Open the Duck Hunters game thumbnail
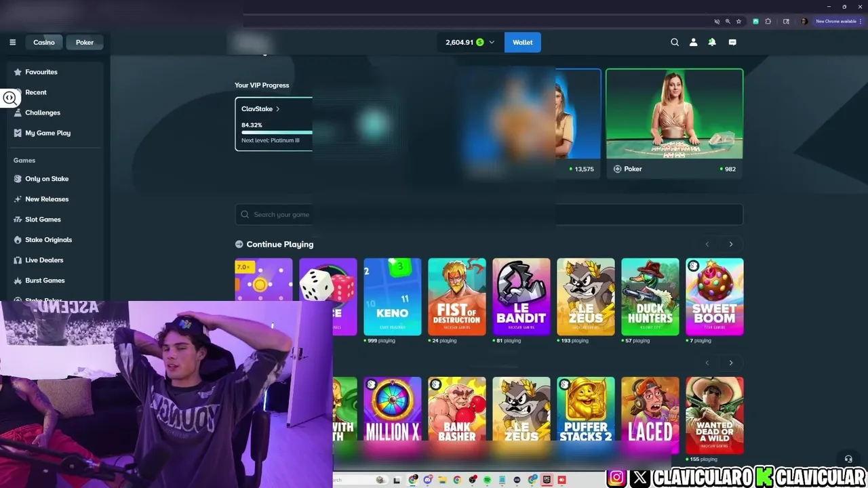 650,297
